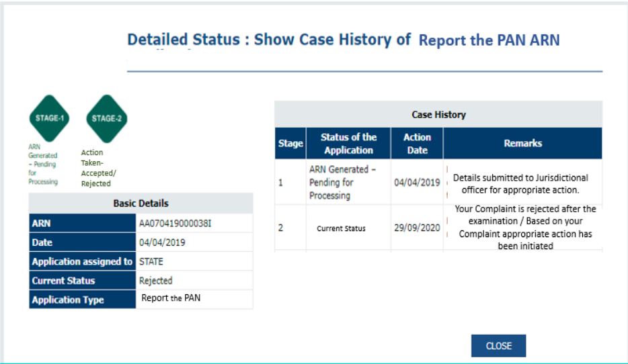The height and width of the screenshot is (364, 628).
Task: Click the 'Report the PAN ARN' title text
Action: [x=489, y=40]
